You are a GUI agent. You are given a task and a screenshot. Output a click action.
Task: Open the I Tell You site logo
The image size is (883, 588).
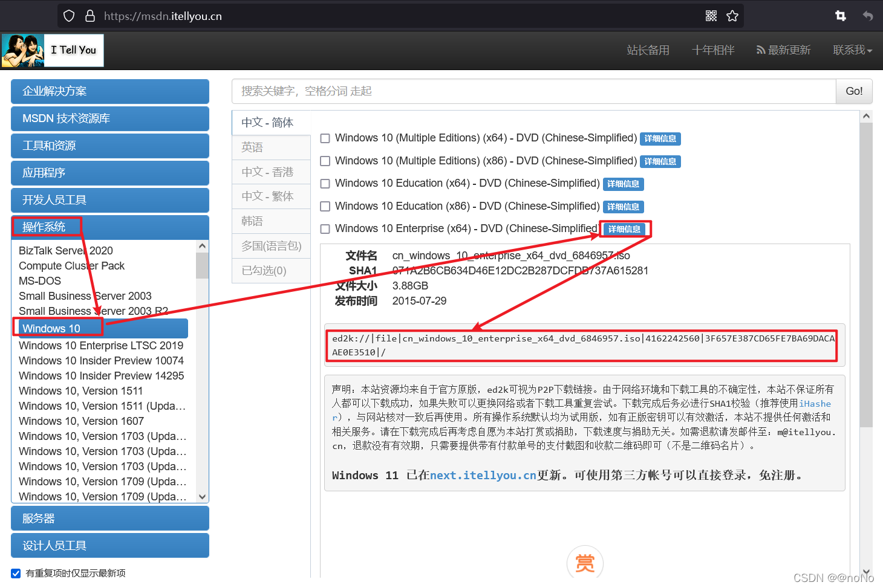[53, 50]
